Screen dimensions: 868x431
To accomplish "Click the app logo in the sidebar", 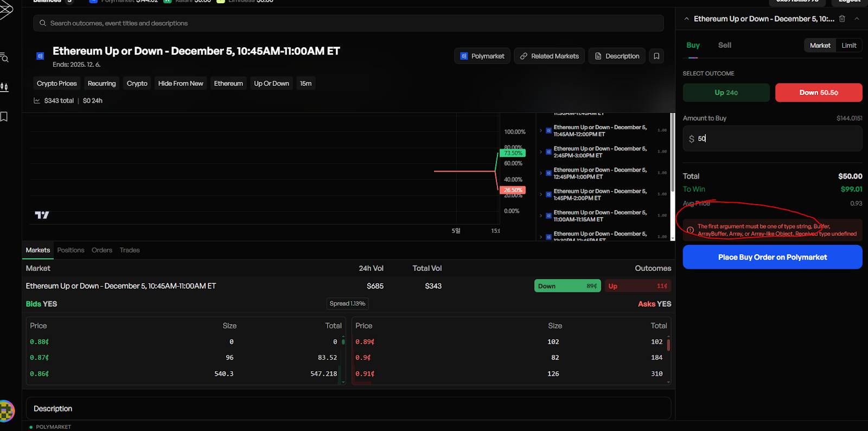I will tap(5, 10).
